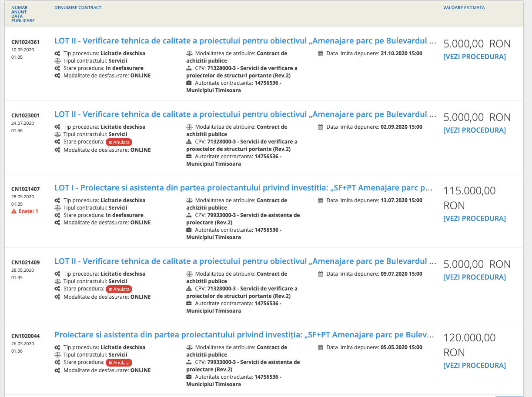Click the DENUMIRE CONTRACT column header
Screen dimensions: 532x397
coord(78,8)
